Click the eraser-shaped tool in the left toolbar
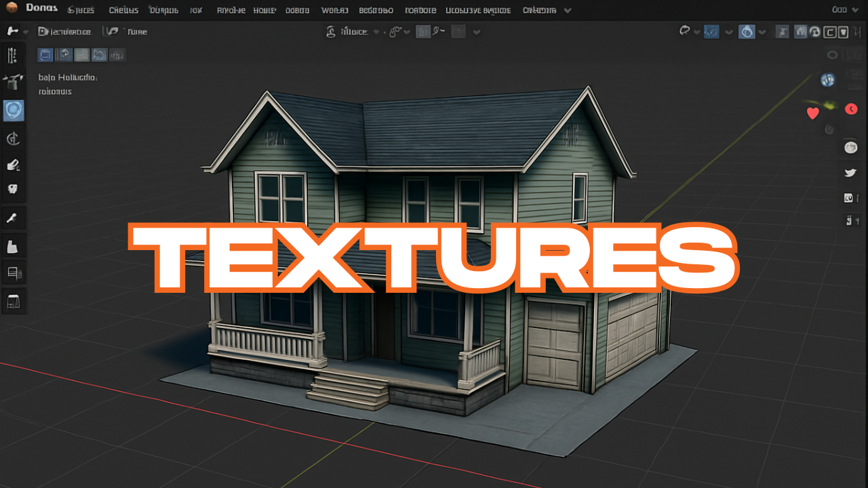Viewport: 868px width, 488px height. (13, 164)
